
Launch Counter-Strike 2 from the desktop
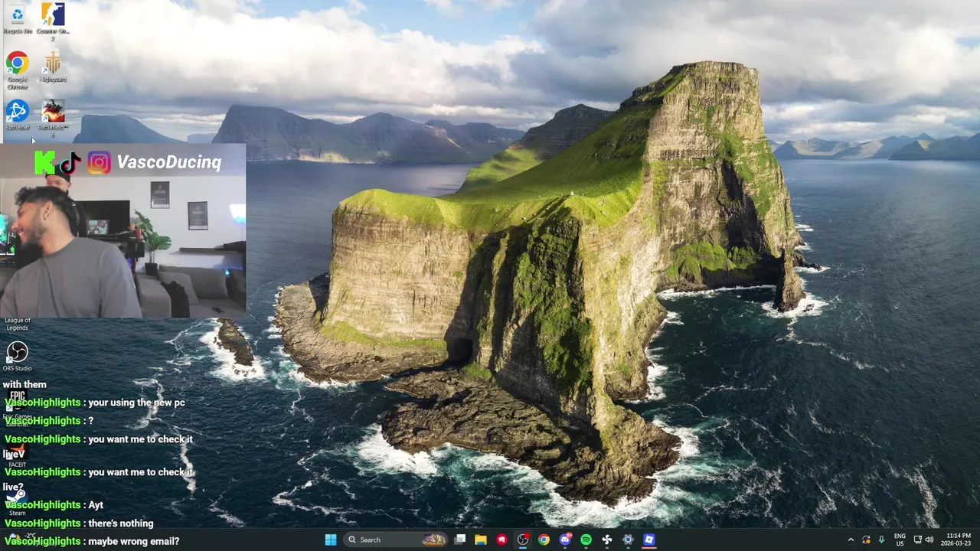52,20
